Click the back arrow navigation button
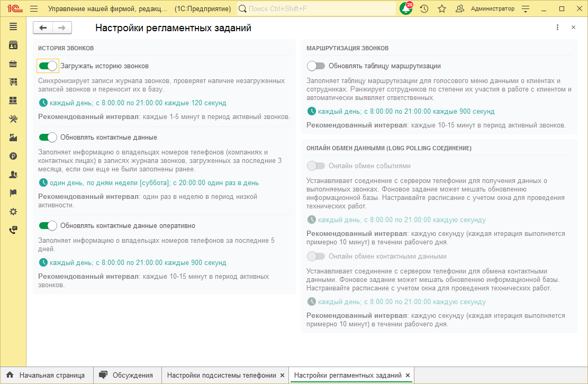The height and width of the screenshot is (384, 588). [x=43, y=28]
